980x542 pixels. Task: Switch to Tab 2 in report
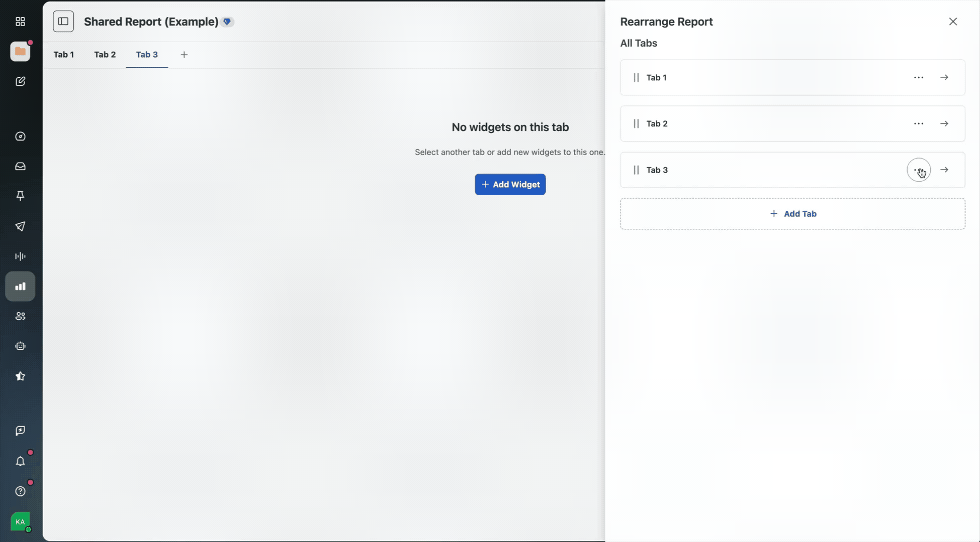click(x=105, y=55)
